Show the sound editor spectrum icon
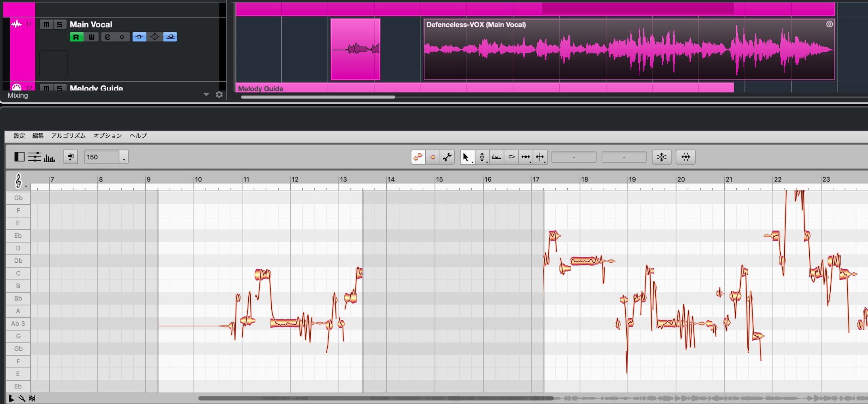This screenshot has height=404, width=868. click(49, 158)
